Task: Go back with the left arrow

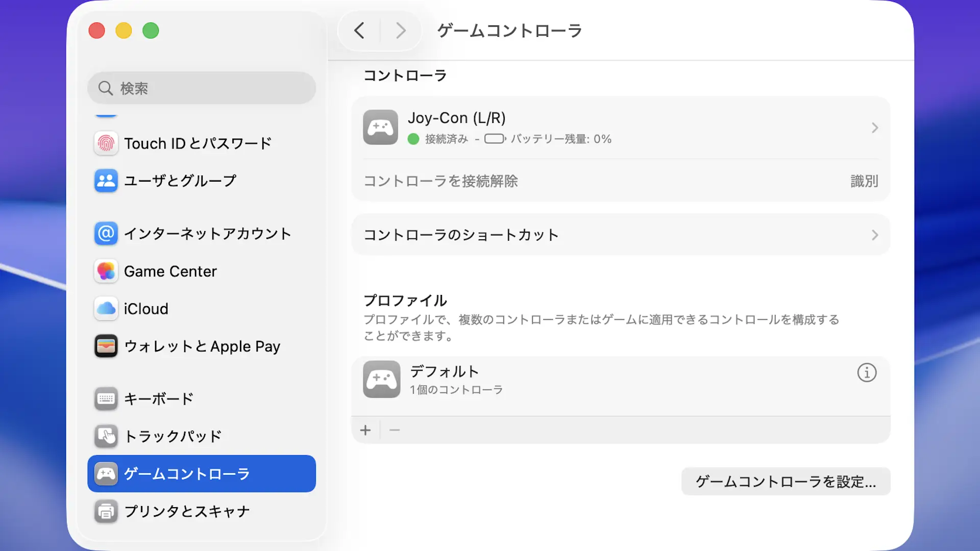Action: pos(359,31)
